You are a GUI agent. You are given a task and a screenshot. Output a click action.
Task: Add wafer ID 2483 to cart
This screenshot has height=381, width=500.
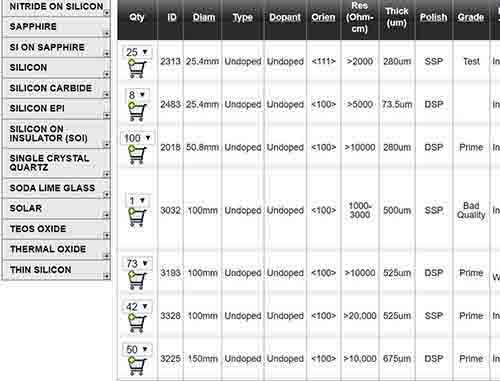[137, 112]
